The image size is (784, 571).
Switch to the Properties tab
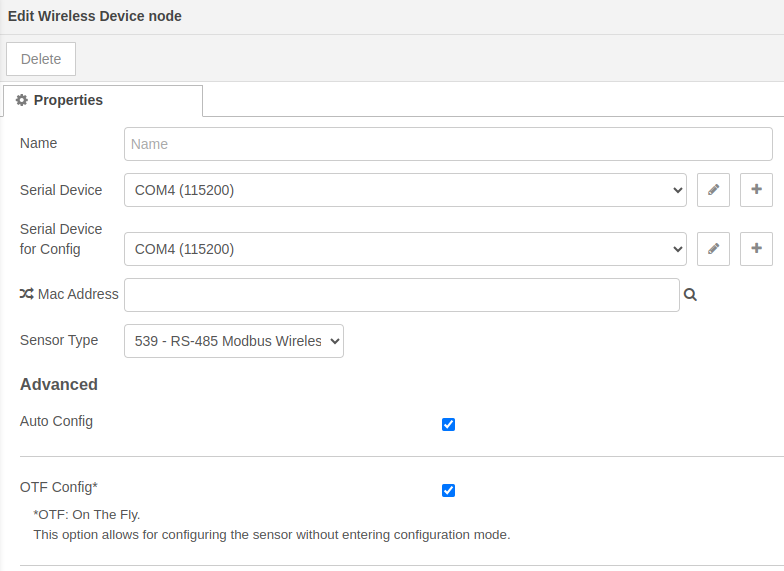point(103,100)
